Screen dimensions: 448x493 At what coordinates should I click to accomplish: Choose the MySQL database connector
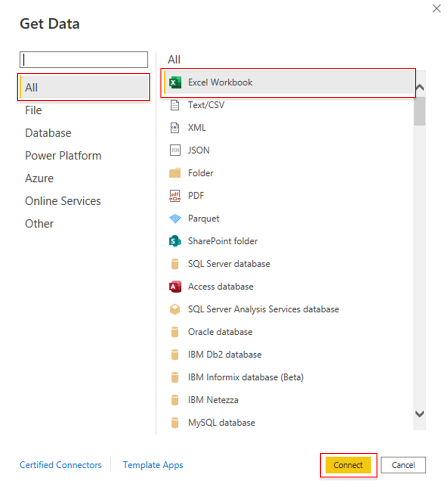point(222,422)
